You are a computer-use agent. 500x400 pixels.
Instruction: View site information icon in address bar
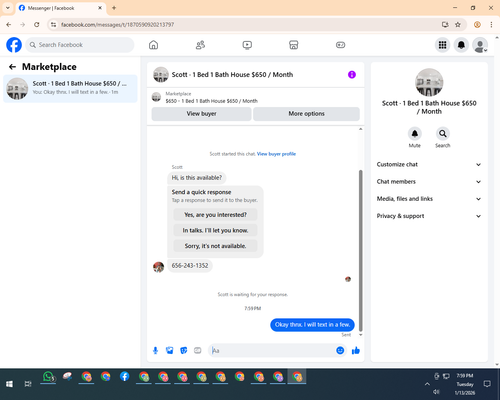click(53, 24)
